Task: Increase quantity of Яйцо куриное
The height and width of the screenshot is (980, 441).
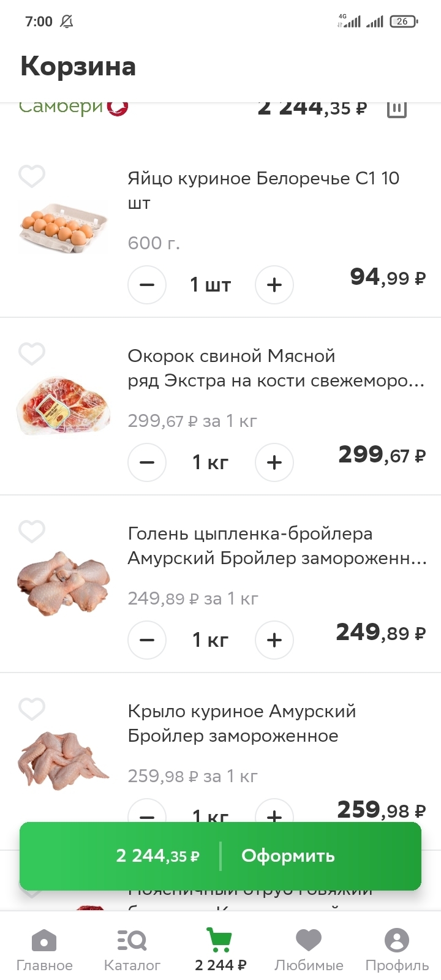Action: coord(274,285)
